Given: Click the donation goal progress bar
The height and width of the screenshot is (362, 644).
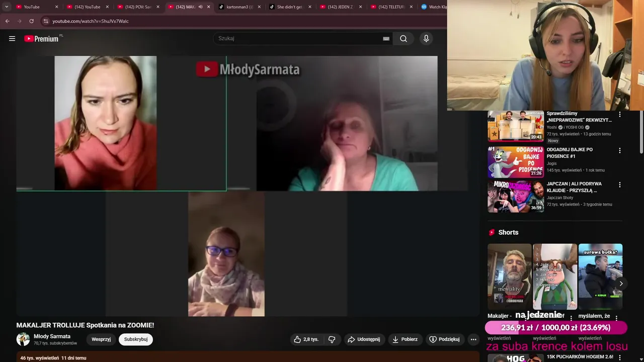Looking at the screenshot, I should [556, 328].
